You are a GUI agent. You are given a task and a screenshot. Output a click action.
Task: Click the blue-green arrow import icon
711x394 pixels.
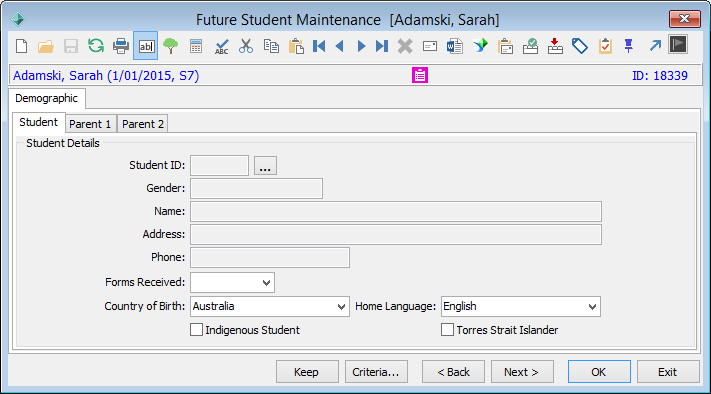click(x=480, y=46)
